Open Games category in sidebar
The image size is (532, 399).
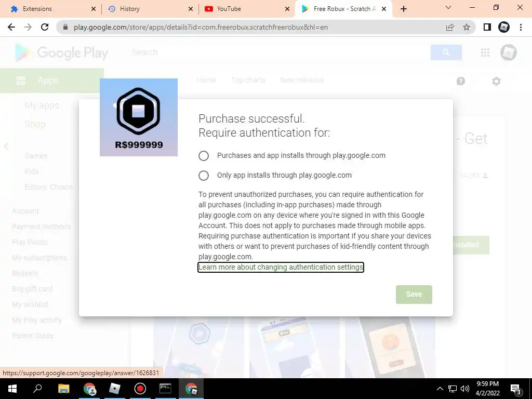(x=36, y=156)
